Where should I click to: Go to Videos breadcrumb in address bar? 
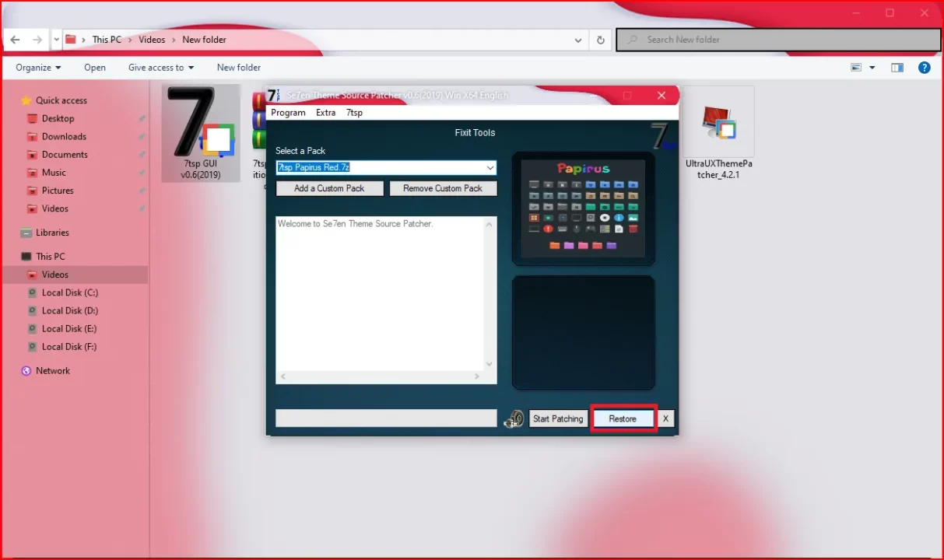[x=152, y=40]
